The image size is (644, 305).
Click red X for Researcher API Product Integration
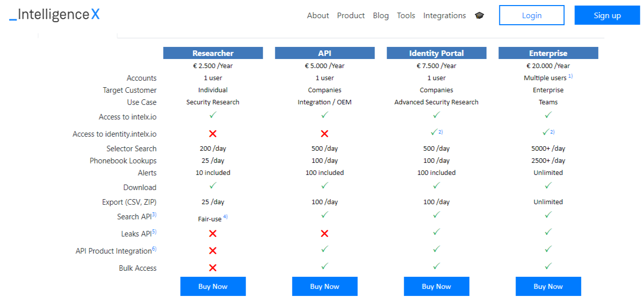[x=213, y=251]
